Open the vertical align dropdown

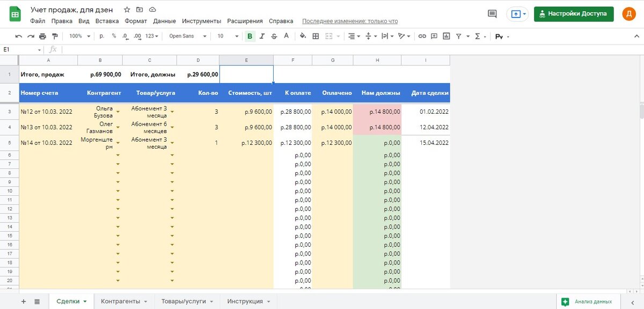(x=371, y=36)
